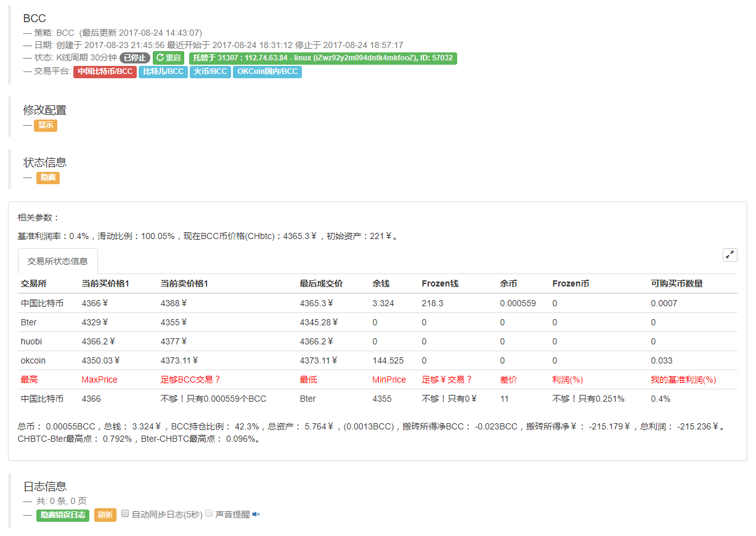The width and height of the screenshot is (756, 536).
Task: Enable the 自动同步日志(5秒) checkbox
Action: pos(125,513)
